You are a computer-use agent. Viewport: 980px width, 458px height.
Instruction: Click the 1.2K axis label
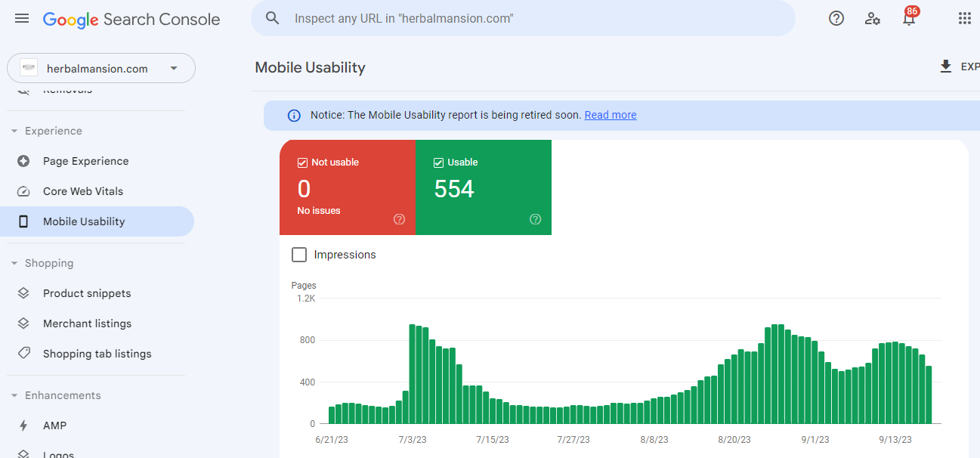tap(306, 299)
